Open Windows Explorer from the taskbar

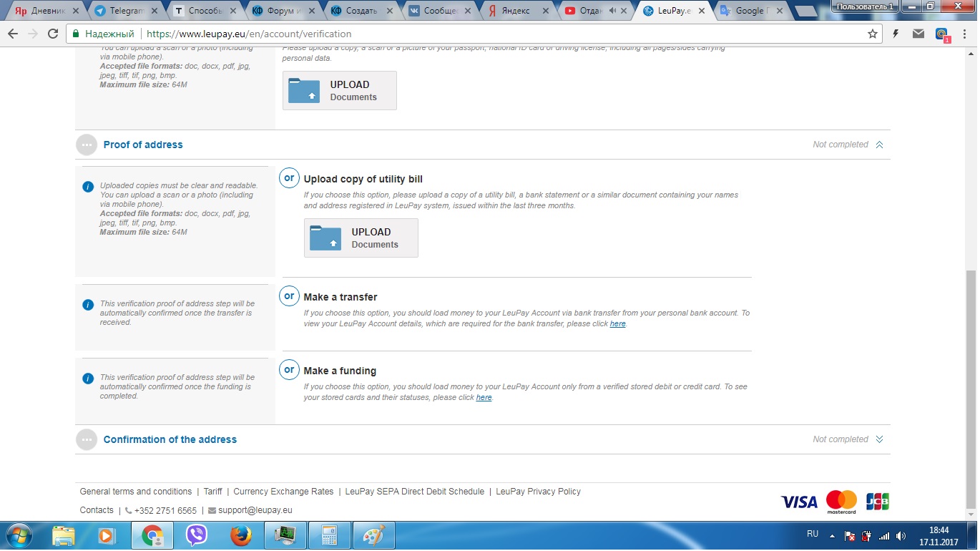tap(64, 535)
